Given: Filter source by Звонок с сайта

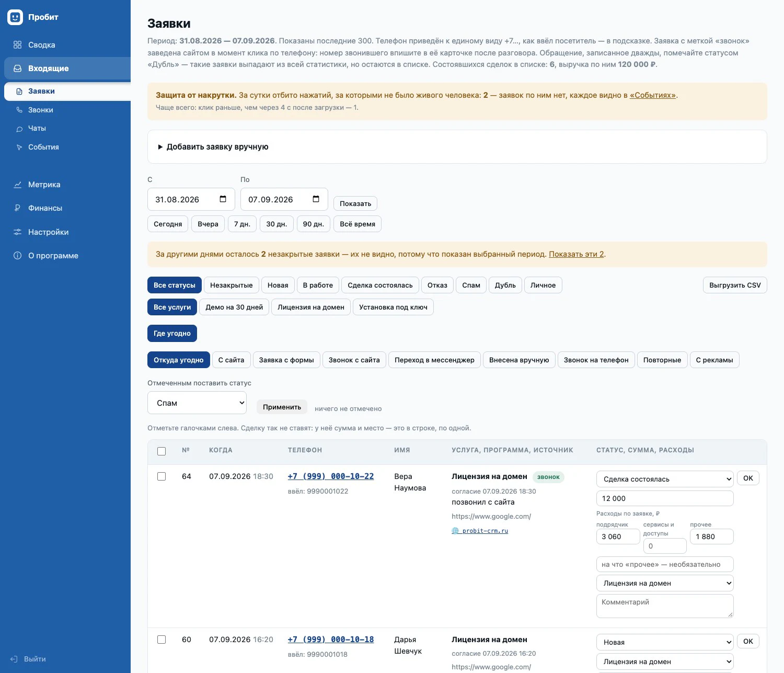Looking at the screenshot, I should pyautogui.click(x=354, y=360).
